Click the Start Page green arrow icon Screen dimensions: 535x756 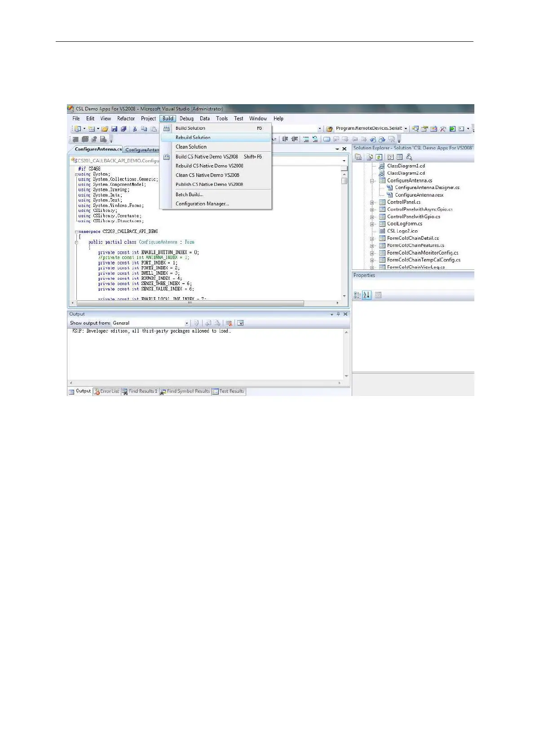(x=452, y=129)
